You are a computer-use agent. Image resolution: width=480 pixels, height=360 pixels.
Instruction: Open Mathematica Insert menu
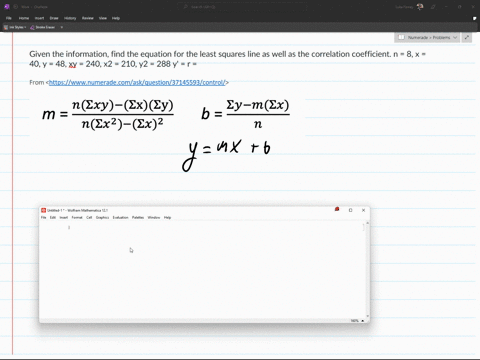coord(64,218)
